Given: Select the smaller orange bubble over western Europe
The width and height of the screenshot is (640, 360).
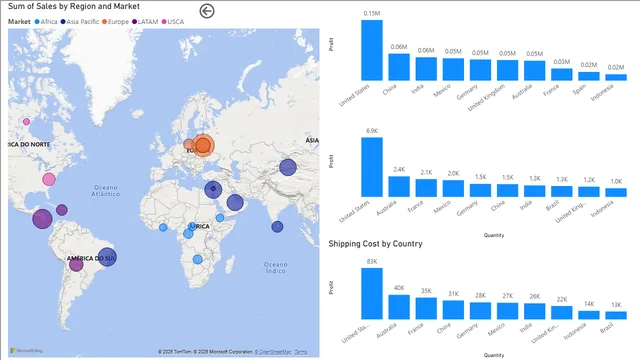Looking at the screenshot, I should (189, 144).
